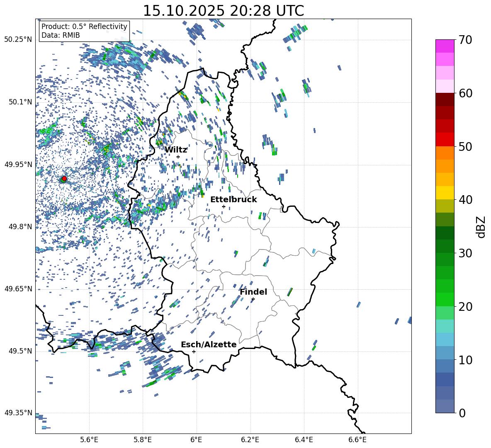Viewport: 491px width, 448px height.
Task: Pick the orange colorbar segment below 50
Action: [x=445, y=153]
